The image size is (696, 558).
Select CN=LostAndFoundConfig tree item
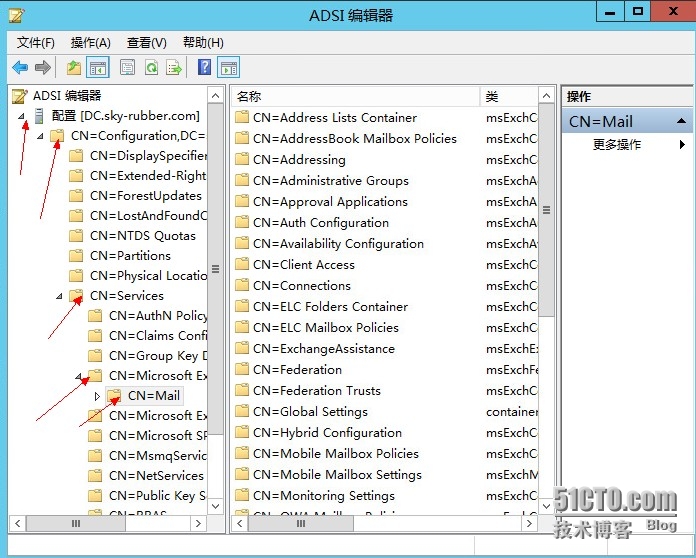point(148,216)
